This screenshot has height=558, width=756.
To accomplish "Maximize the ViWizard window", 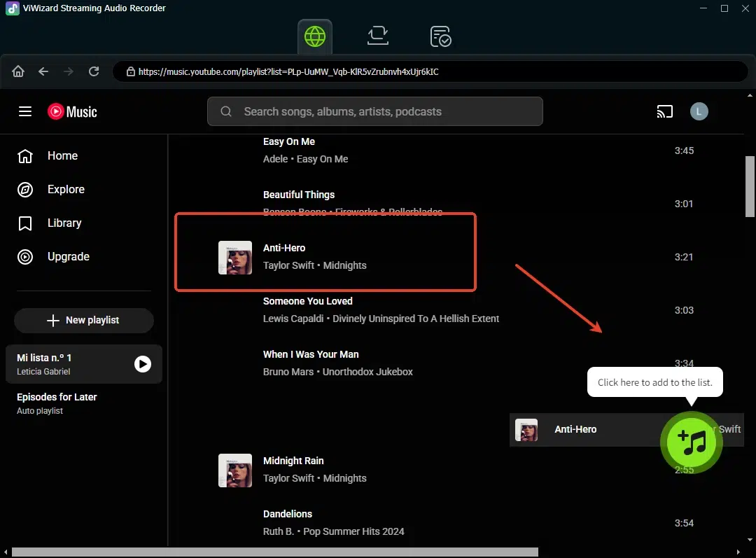I will point(724,8).
